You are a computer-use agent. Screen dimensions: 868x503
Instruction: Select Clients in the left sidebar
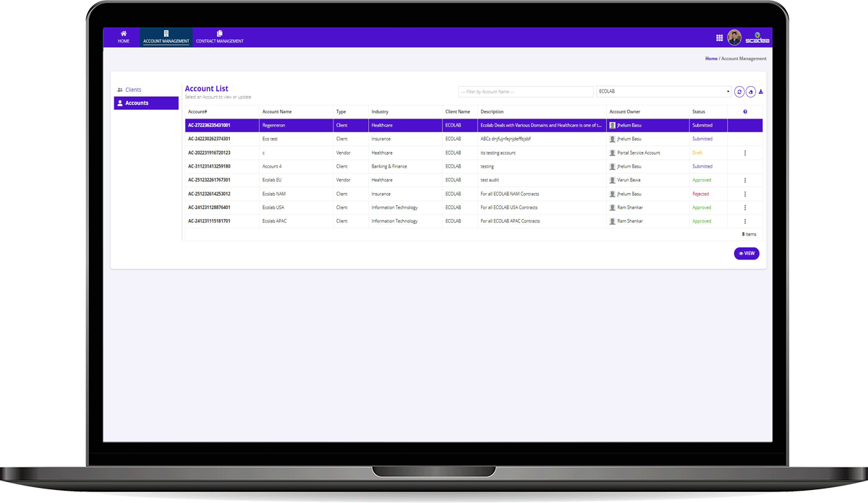[133, 90]
